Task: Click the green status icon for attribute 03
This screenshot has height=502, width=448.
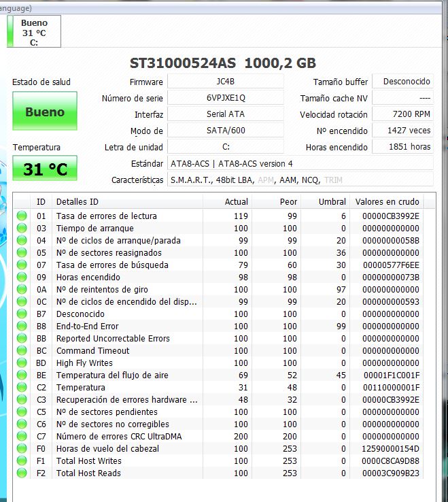Action: point(22,228)
